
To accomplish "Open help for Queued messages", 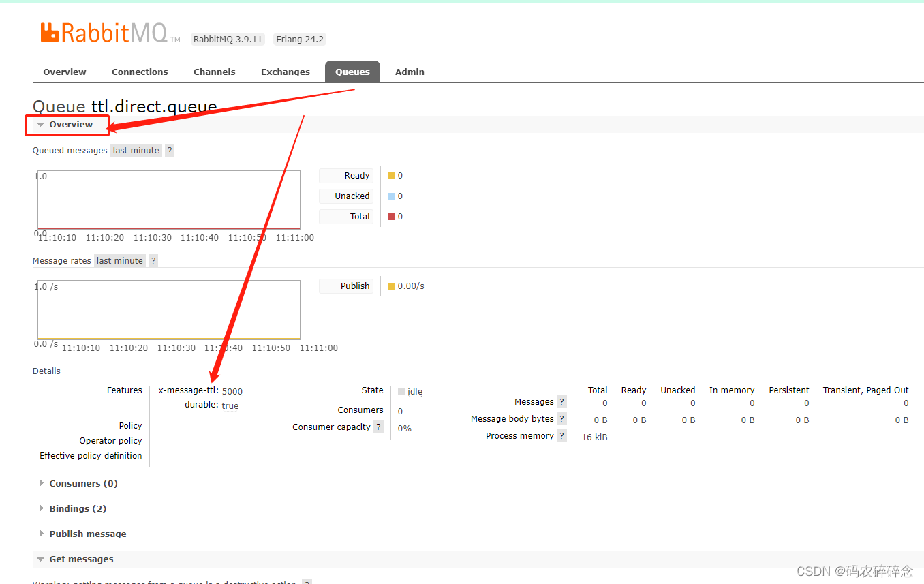I will coord(170,151).
